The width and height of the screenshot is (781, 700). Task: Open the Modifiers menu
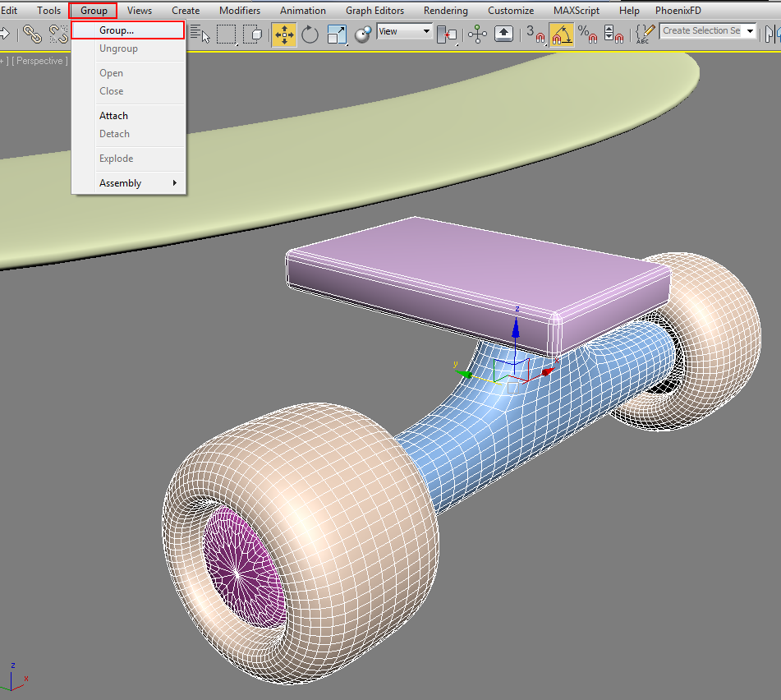pyautogui.click(x=240, y=11)
